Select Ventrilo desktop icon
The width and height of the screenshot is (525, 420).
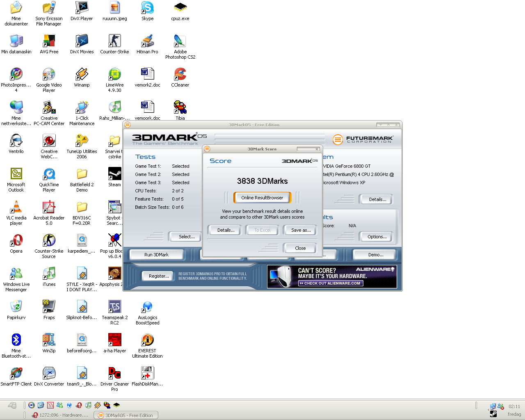[x=16, y=144]
